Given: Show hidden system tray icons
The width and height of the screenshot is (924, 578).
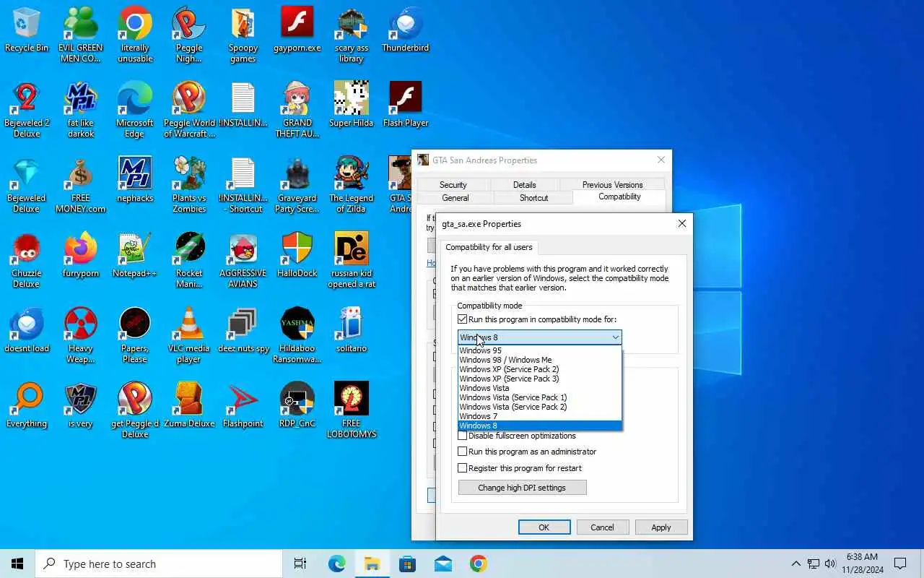Looking at the screenshot, I should tap(796, 564).
